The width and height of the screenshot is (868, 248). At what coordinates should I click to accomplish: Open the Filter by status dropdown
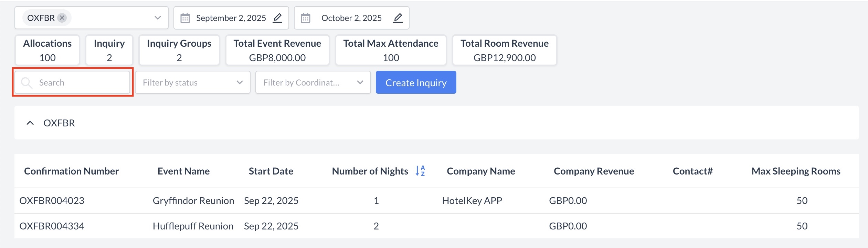192,83
